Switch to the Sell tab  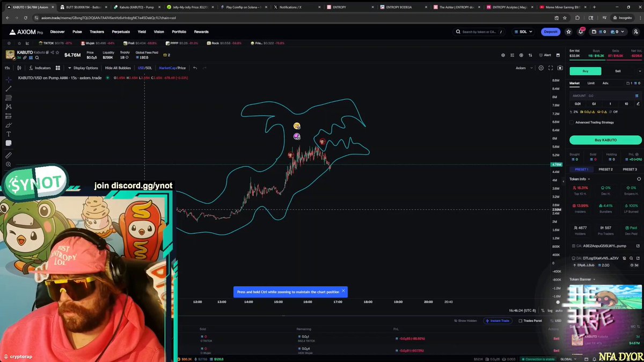[618, 71]
